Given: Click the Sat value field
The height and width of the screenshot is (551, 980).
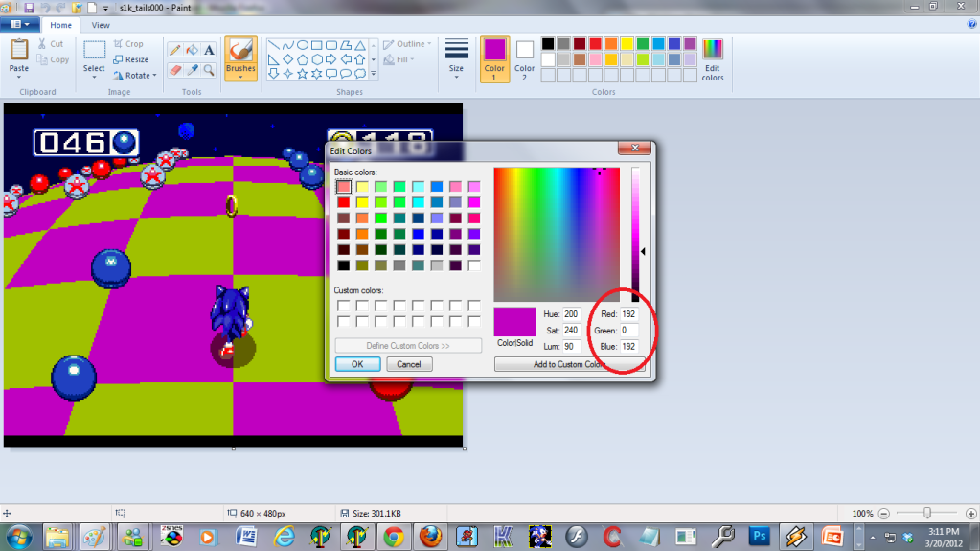Looking at the screenshot, I should [571, 331].
